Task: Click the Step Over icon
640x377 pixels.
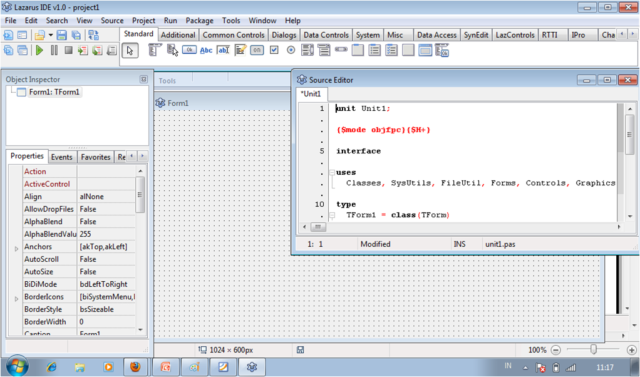Action: point(97,50)
